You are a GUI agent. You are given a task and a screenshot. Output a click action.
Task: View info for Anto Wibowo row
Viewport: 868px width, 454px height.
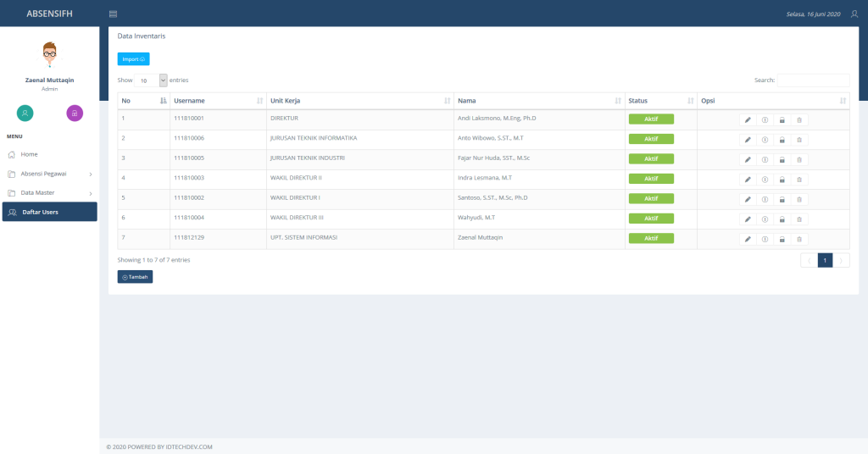tap(765, 140)
